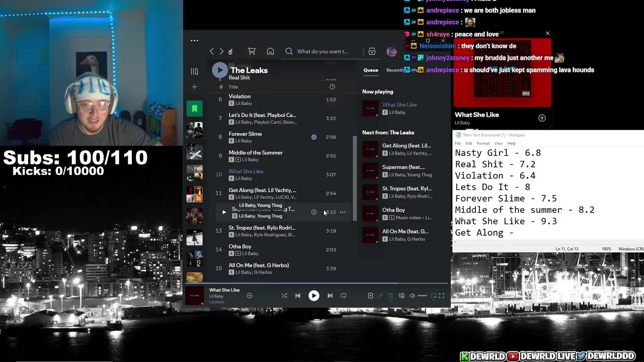Image resolution: width=644 pixels, height=362 pixels.
Task: Open the three-dots app menu in Spotify
Action: [x=194, y=41]
